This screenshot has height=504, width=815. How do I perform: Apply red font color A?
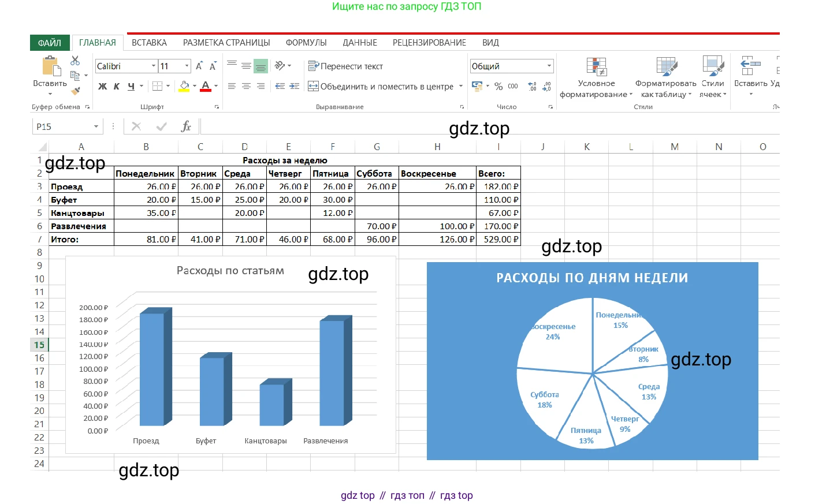[x=206, y=86]
